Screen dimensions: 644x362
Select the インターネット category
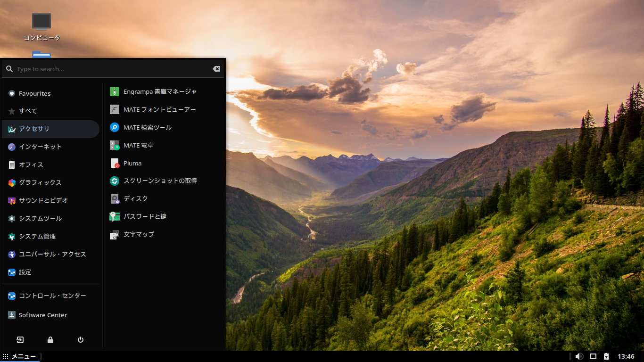pyautogui.click(x=50, y=147)
